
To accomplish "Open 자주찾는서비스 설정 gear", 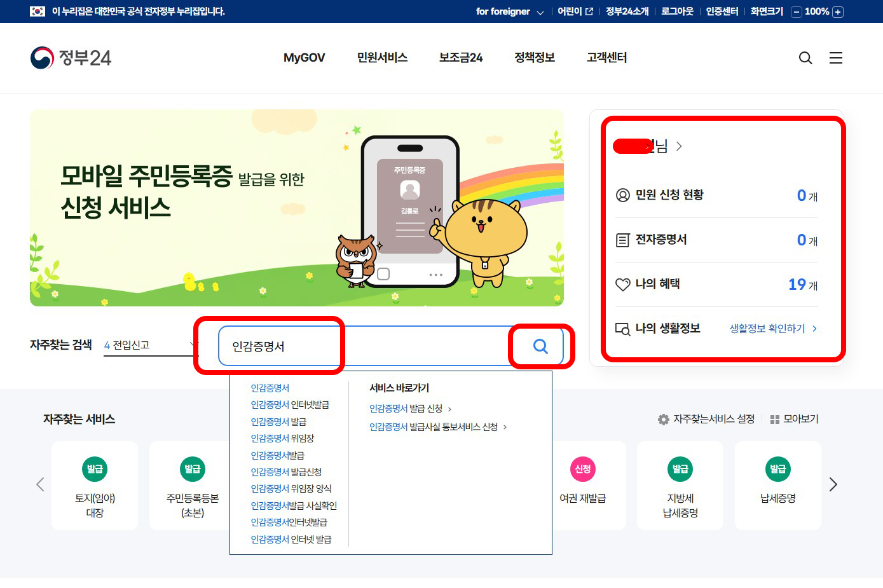I will tap(664, 420).
